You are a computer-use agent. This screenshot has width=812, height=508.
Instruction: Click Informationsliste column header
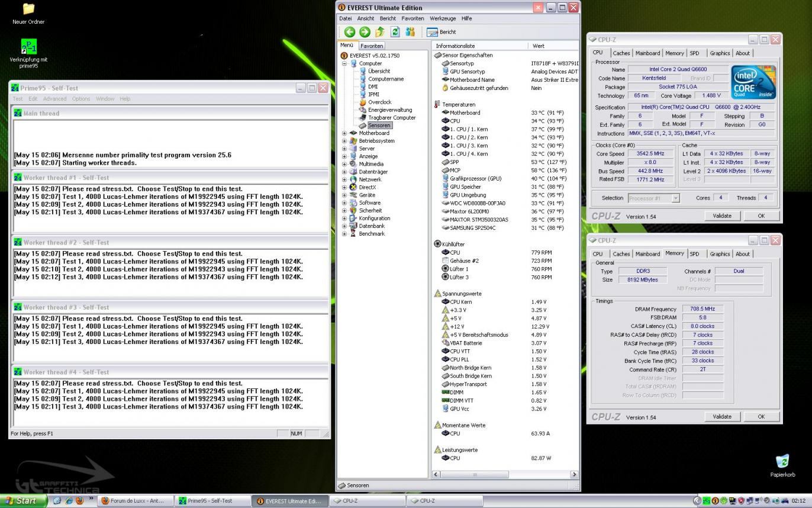[480, 46]
